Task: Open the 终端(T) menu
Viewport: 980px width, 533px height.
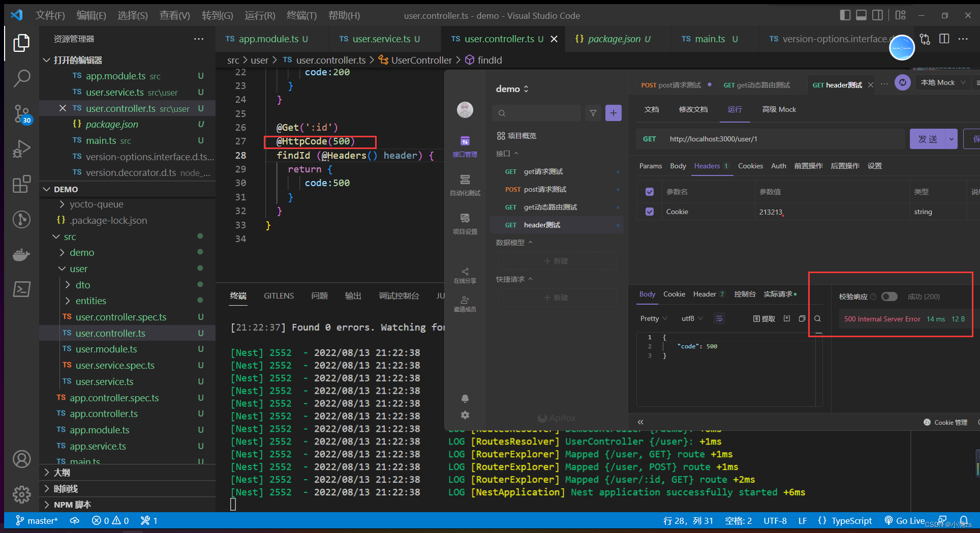Action: (x=301, y=15)
